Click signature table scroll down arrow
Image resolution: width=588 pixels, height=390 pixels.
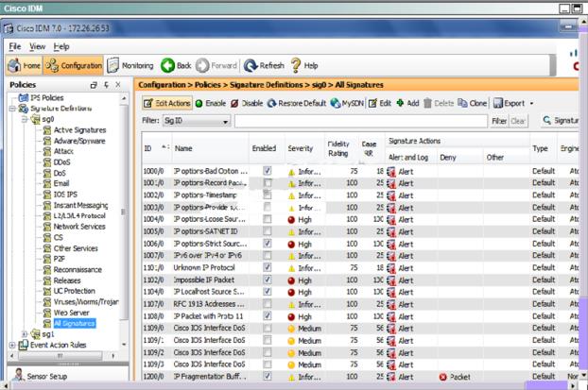coord(583,375)
